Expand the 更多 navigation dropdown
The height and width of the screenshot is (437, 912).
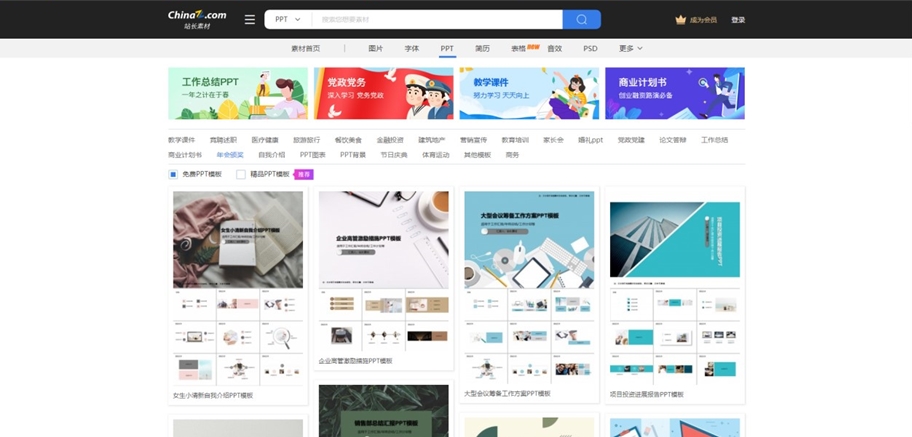630,48
